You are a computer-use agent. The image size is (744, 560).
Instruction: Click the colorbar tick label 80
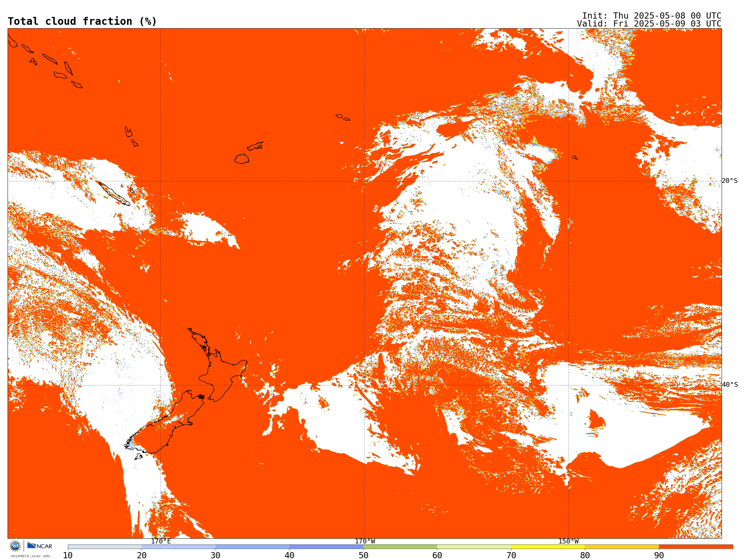click(x=585, y=556)
